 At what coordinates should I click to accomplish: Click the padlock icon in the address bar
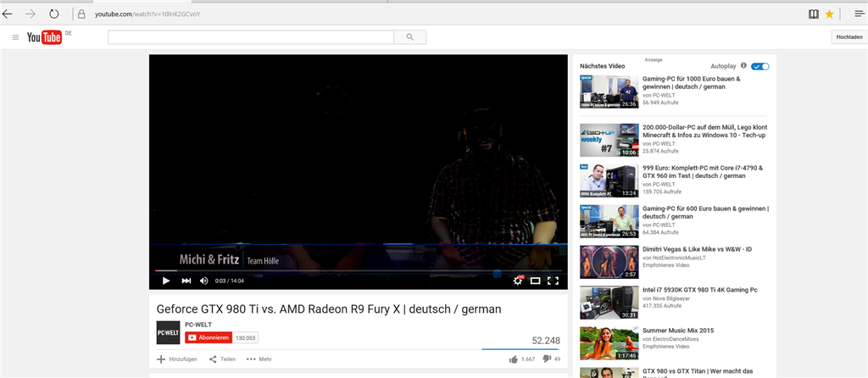tap(81, 14)
